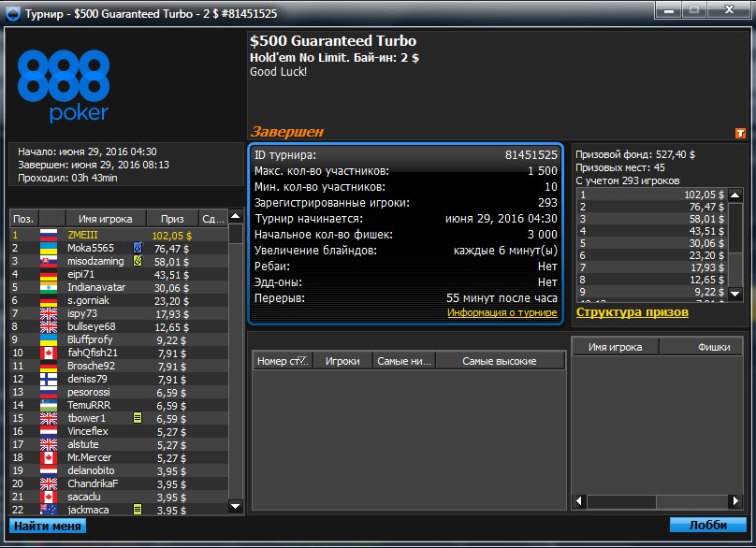Click the Сд... column header

[213, 219]
